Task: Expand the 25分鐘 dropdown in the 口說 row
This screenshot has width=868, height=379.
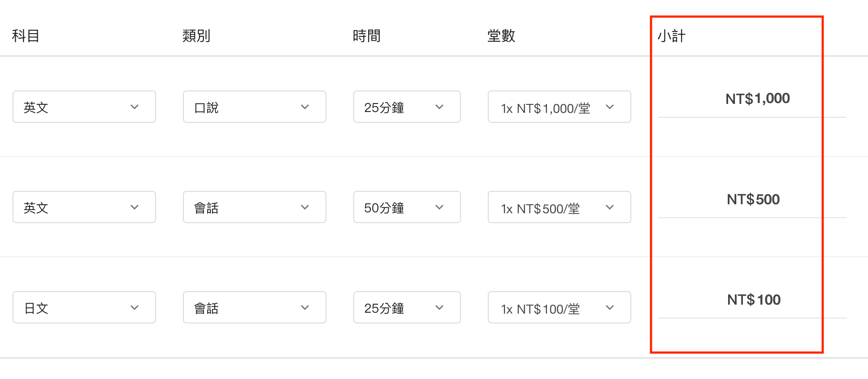Action: click(407, 107)
